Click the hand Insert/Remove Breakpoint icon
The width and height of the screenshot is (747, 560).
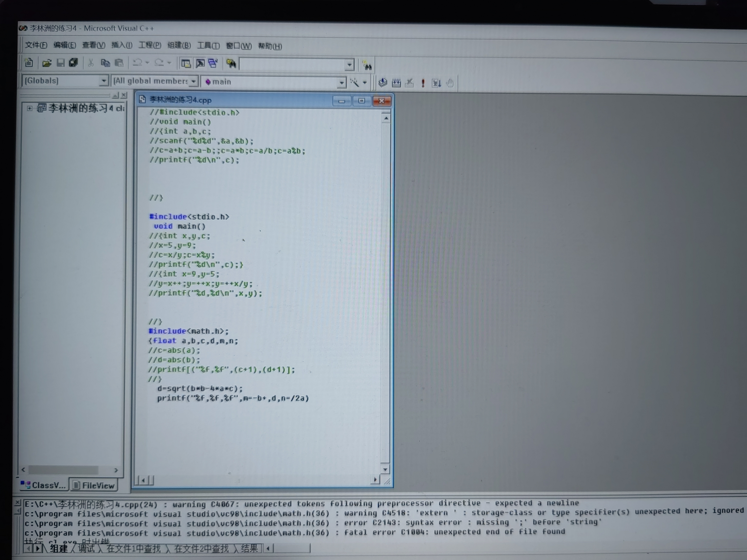[450, 83]
